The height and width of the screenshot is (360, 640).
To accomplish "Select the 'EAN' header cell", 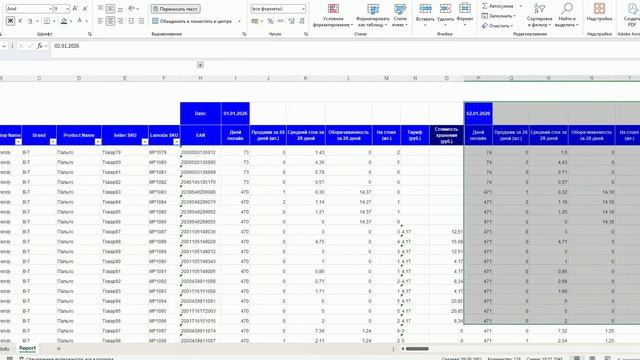I will point(200,135).
